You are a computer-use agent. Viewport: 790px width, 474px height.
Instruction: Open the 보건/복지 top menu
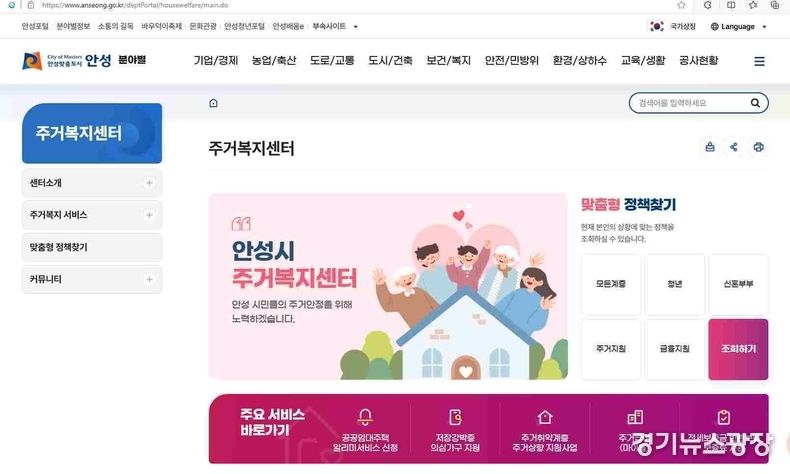448,61
